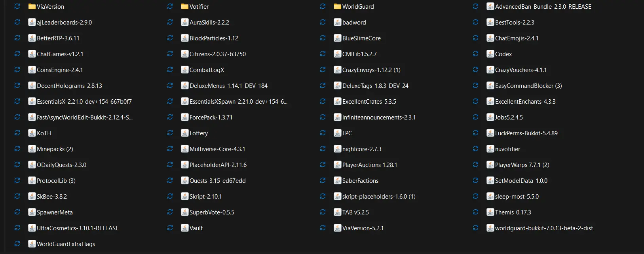The height and width of the screenshot is (254, 644).
Task: Select the file TAB v5.2.5
Action: pyautogui.click(x=355, y=212)
